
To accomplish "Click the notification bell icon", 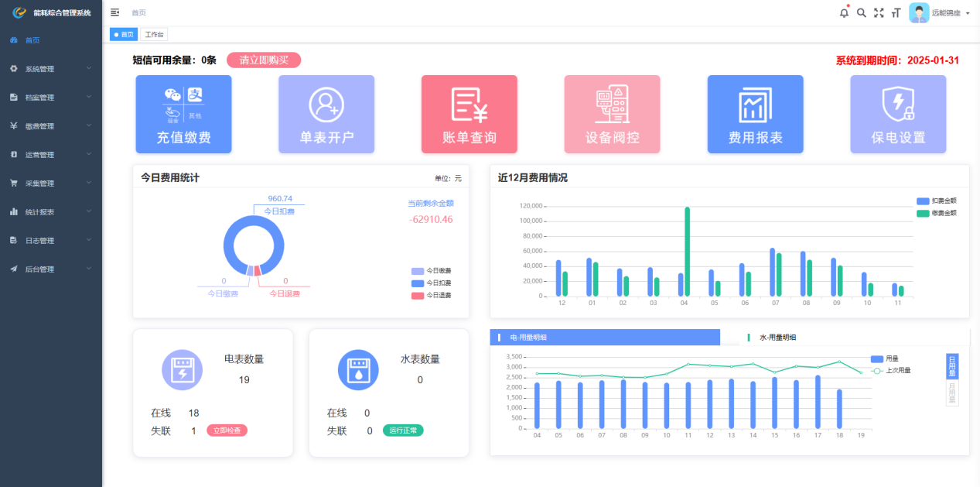I will [x=844, y=13].
